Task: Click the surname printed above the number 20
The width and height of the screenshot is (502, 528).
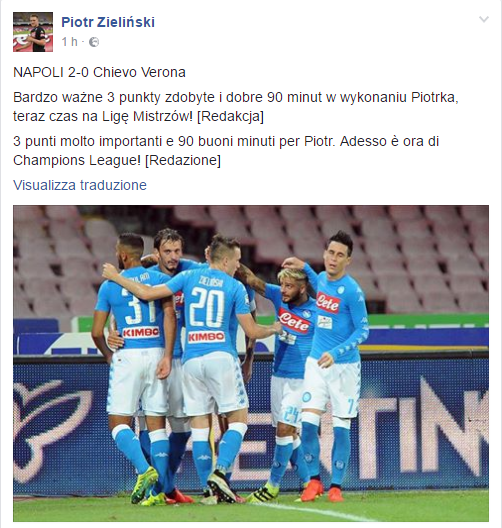Action: [x=211, y=281]
